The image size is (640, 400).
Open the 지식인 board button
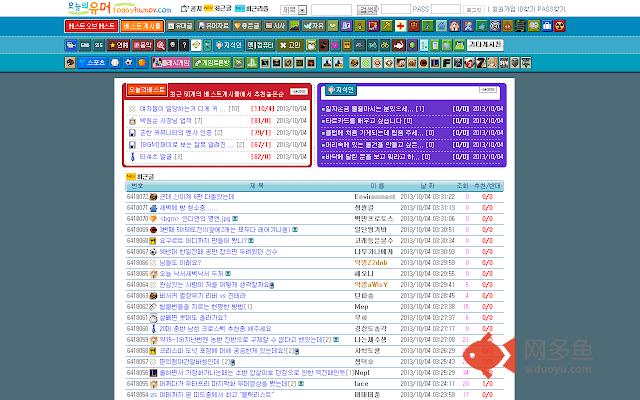pyautogui.click(x=229, y=45)
